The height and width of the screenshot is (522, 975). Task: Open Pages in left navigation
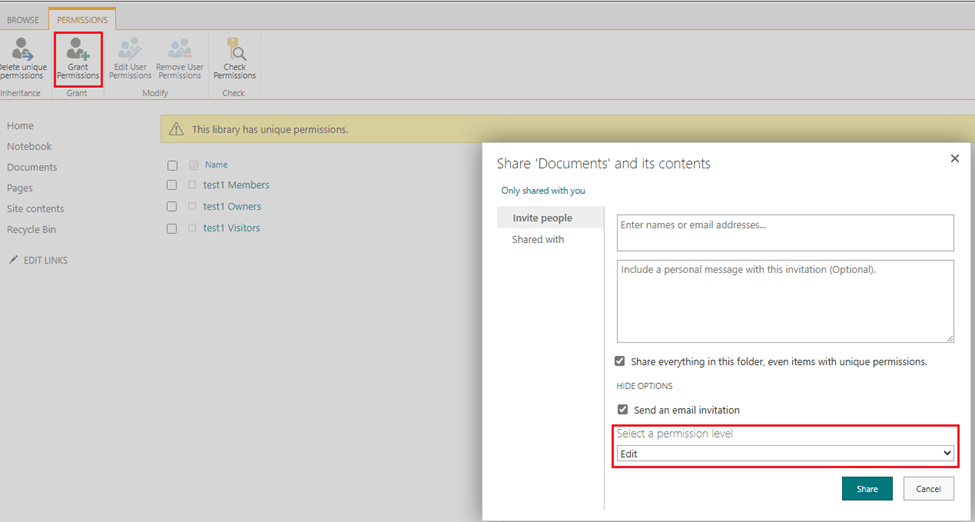point(19,188)
